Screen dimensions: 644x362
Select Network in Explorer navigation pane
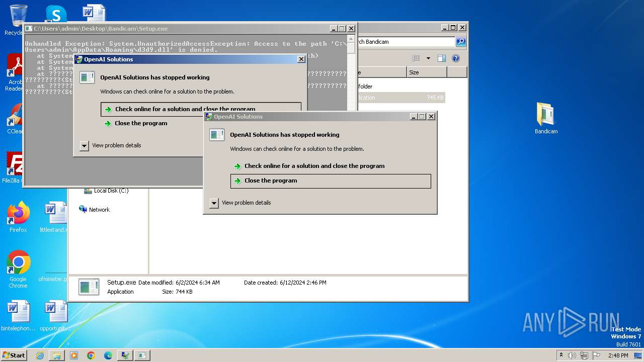(x=99, y=210)
